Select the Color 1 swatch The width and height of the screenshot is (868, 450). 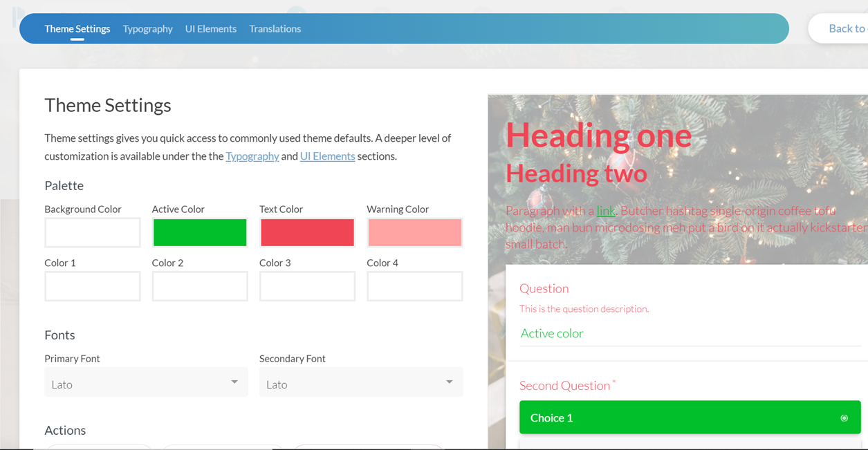click(93, 286)
